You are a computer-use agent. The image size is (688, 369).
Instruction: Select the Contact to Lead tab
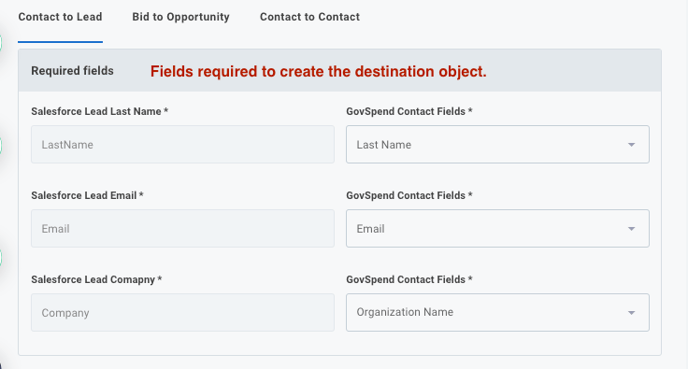click(60, 17)
